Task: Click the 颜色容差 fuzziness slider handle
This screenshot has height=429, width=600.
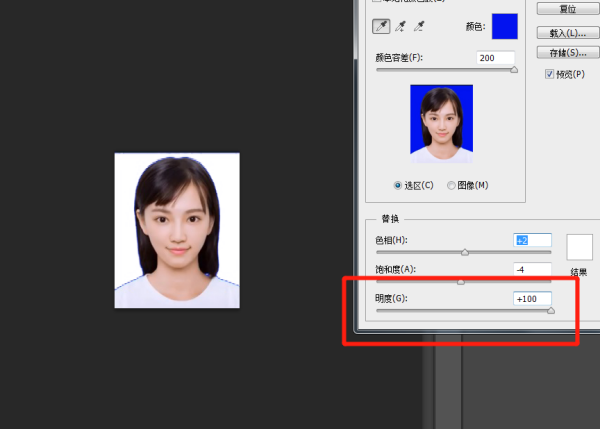Action: click(514, 70)
